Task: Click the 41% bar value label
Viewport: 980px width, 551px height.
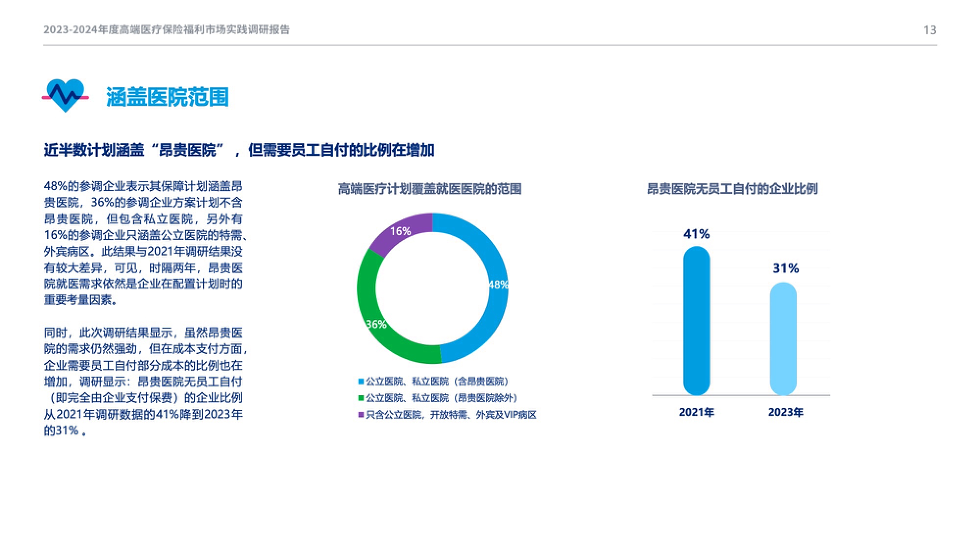Action: 696,234
